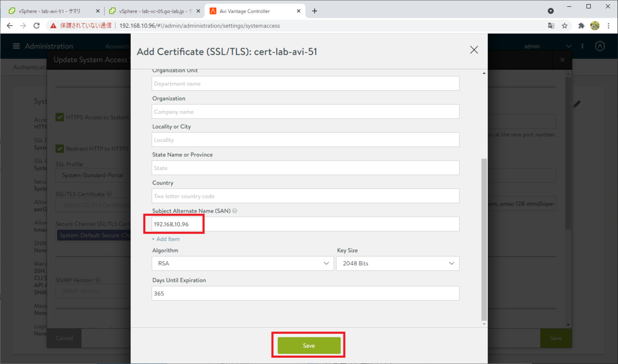Click the SNMP Version help icon
618x364 pixels.
point(98,280)
